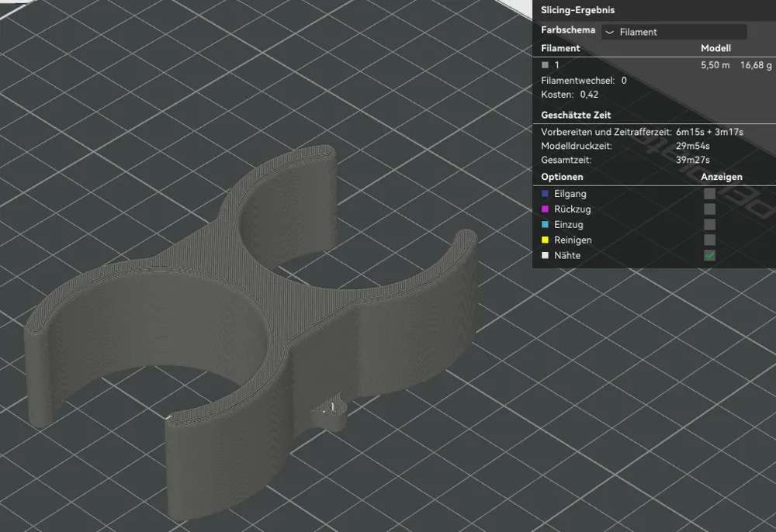Click the Vorbereiten time 6m15s + 3m17s

pyautogui.click(x=709, y=132)
